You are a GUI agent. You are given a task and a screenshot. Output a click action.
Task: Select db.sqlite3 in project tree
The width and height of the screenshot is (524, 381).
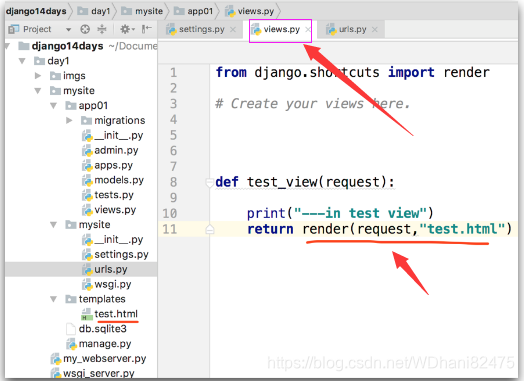point(103,329)
